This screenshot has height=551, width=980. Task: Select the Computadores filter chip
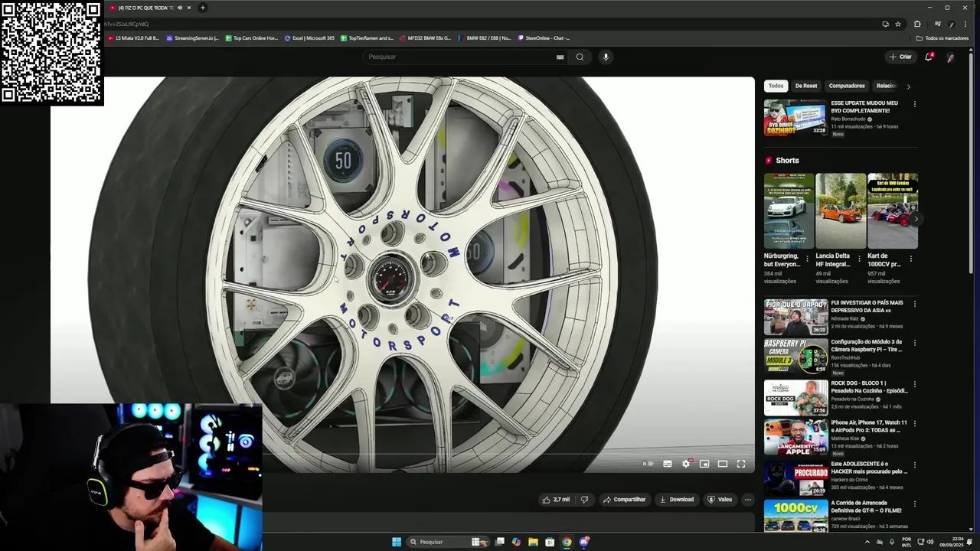847,86
